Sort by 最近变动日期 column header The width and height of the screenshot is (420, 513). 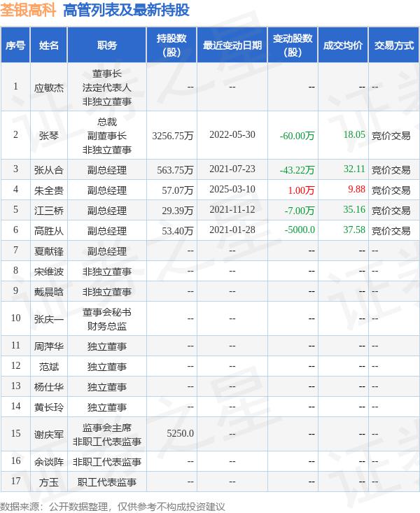(x=232, y=45)
